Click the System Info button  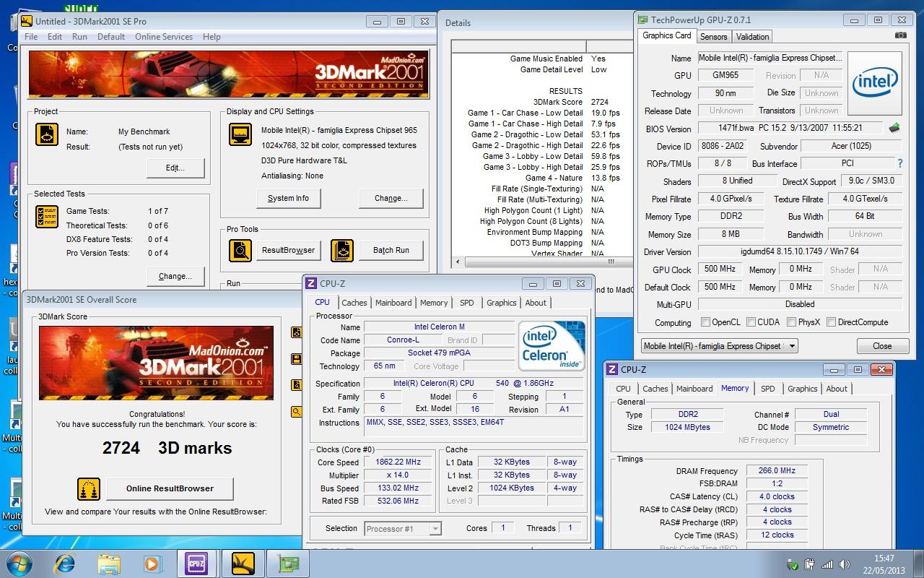288,198
